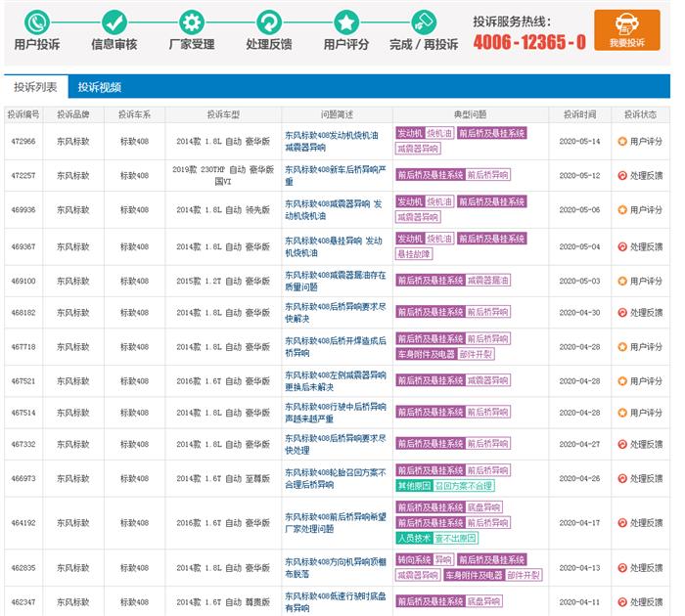Image resolution: width=685 pixels, height=616 pixels.
Task: Click the 用户评分 status icon for complaint 467514
Action: (x=622, y=413)
